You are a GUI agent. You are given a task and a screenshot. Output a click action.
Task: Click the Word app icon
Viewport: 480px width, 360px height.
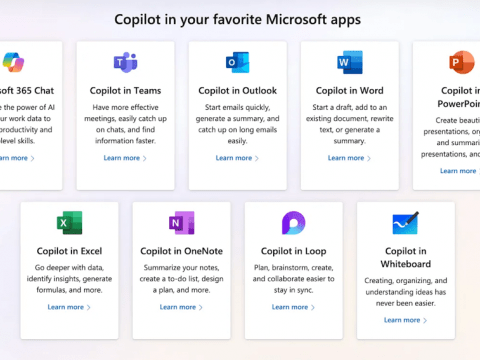tap(350, 62)
